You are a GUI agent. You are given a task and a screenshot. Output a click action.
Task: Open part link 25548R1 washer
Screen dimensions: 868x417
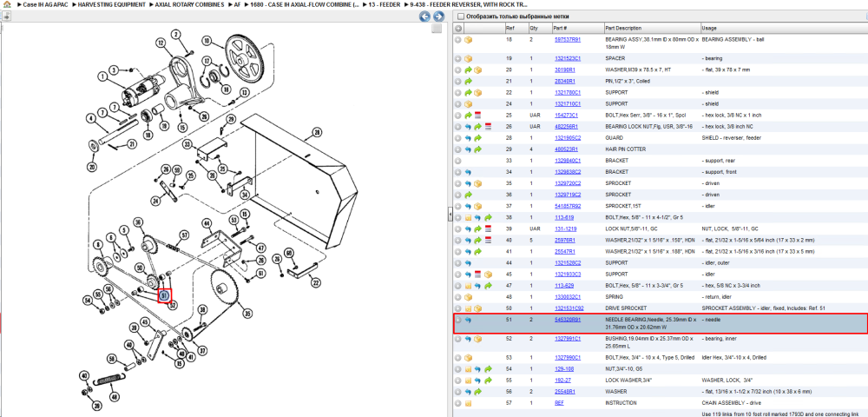[565, 392]
